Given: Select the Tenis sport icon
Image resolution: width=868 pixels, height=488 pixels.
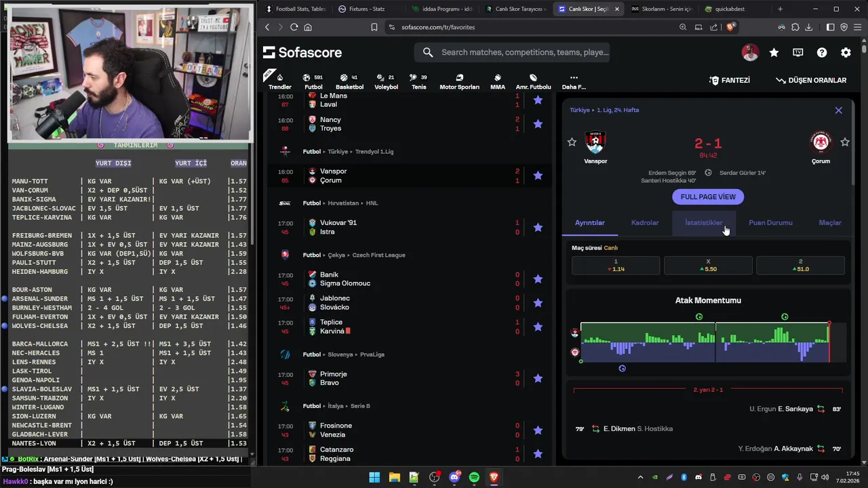Looking at the screenshot, I should [419, 81].
